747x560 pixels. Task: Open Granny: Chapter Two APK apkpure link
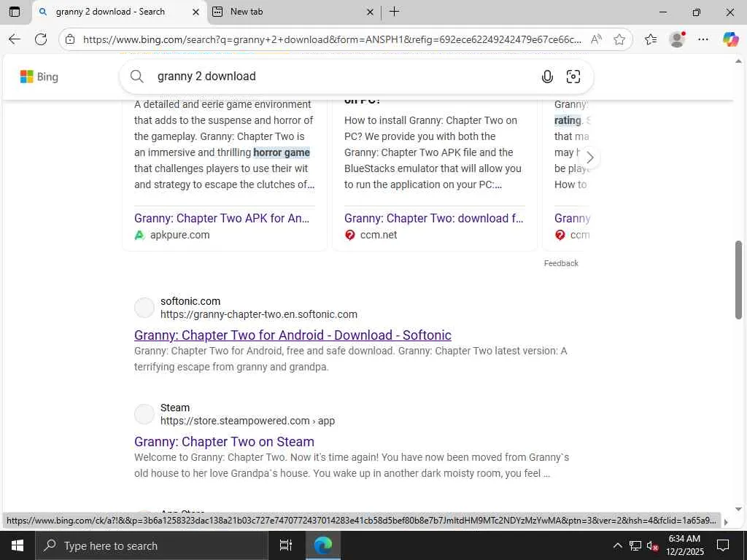(222, 218)
